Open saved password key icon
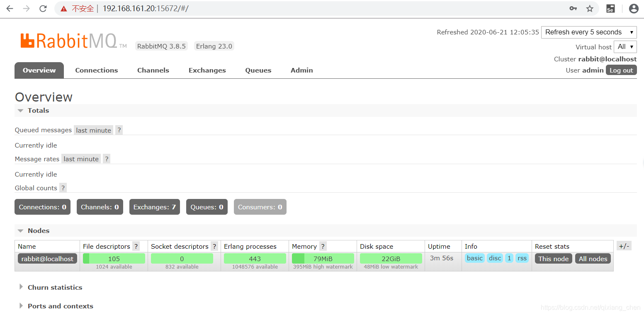 573,9
